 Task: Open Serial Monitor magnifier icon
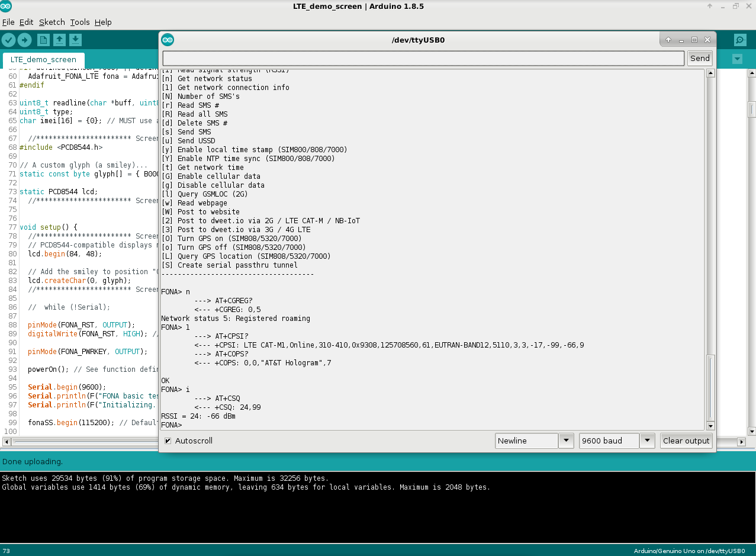(x=740, y=40)
